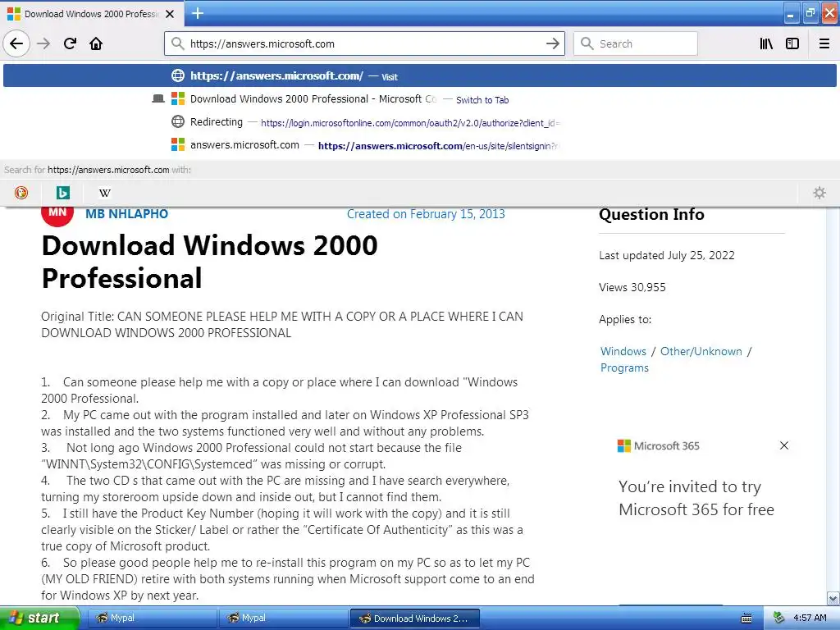Screen dimensions: 840x630
Task: Open the browser home page
Action: click(96, 43)
